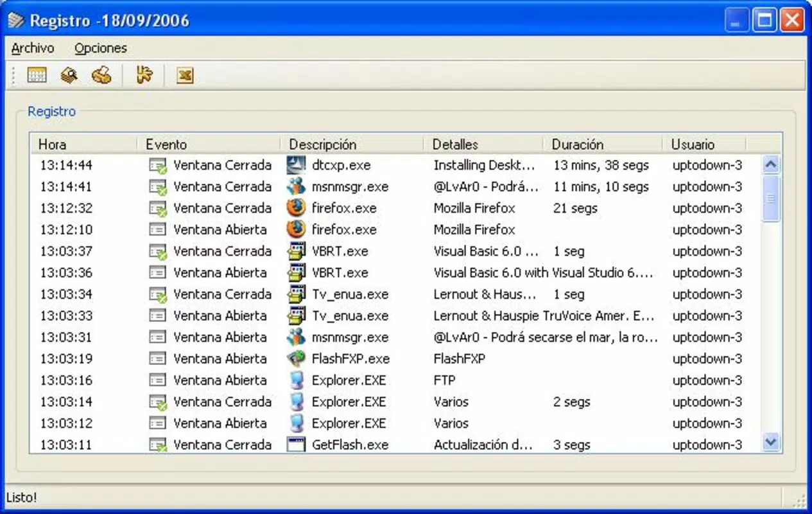The image size is (812, 514).
Task: Click Explorer.EXE icon in 13:03:14 row
Action: (296, 402)
